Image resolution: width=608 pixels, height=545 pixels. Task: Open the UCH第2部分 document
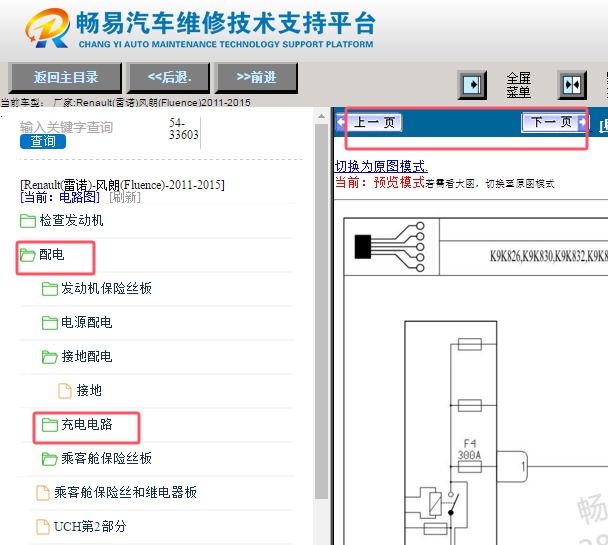[x=90, y=526]
